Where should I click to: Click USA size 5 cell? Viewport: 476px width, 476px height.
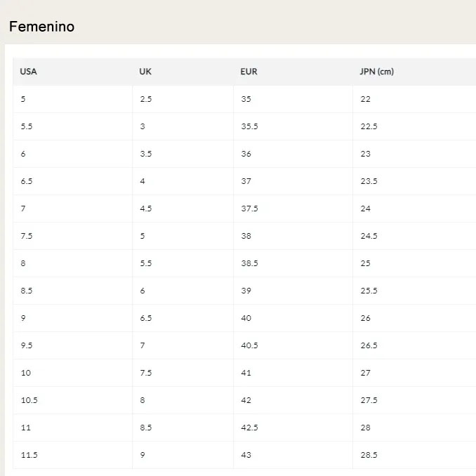[72, 99]
